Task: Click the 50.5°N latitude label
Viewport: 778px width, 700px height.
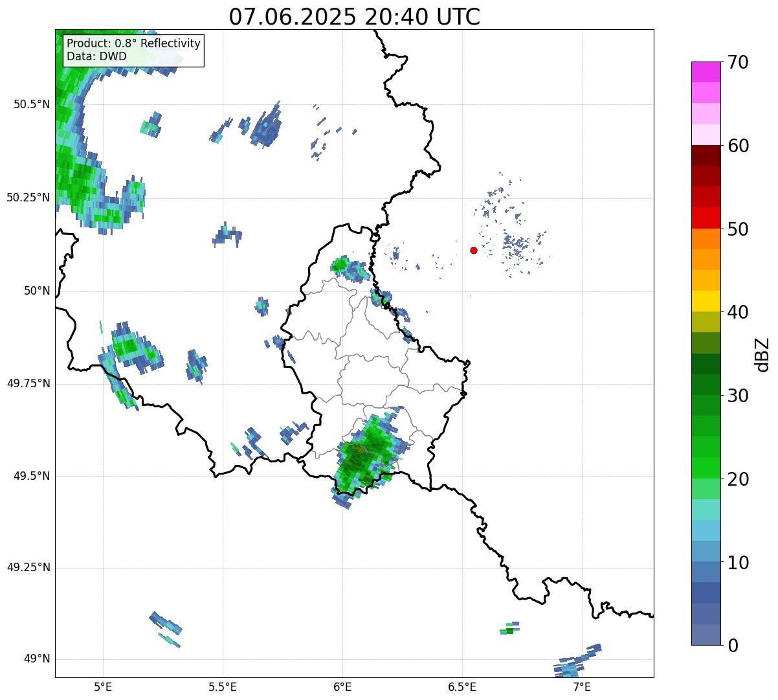Action: pos(32,105)
